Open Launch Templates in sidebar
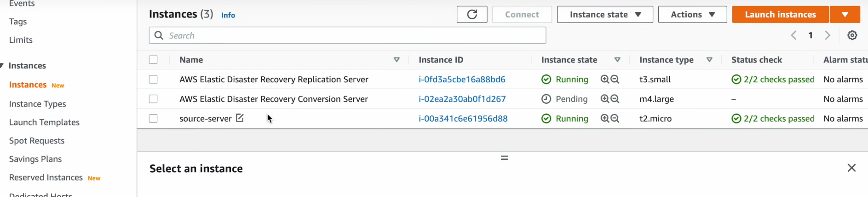 click(x=44, y=122)
